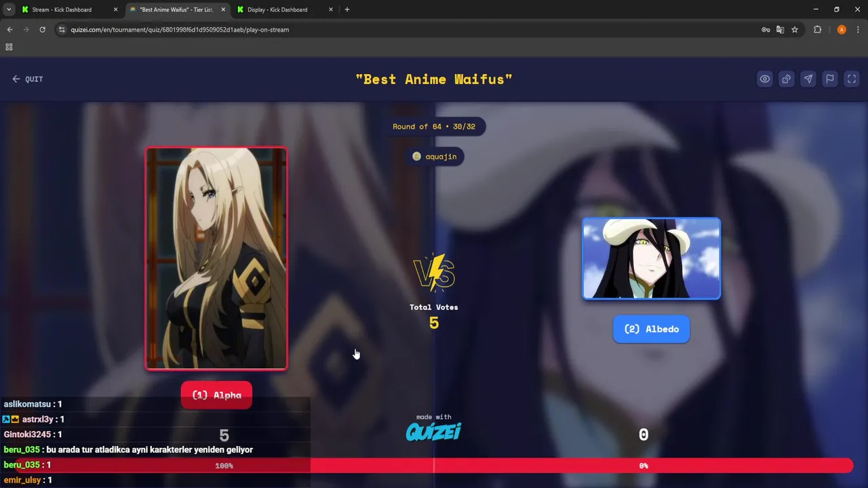The width and height of the screenshot is (868, 488).
Task: Click the Best Anime Waifus title
Action: click(x=434, y=79)
